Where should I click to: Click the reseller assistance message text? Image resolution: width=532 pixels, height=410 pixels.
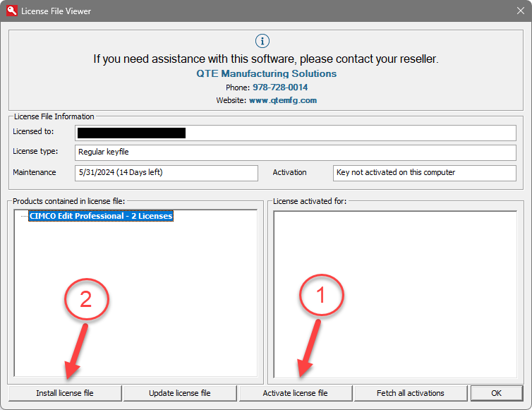pos(266,59)
